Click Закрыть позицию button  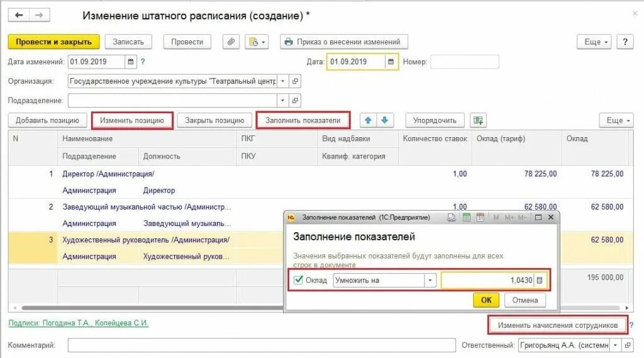coord(214,120)
